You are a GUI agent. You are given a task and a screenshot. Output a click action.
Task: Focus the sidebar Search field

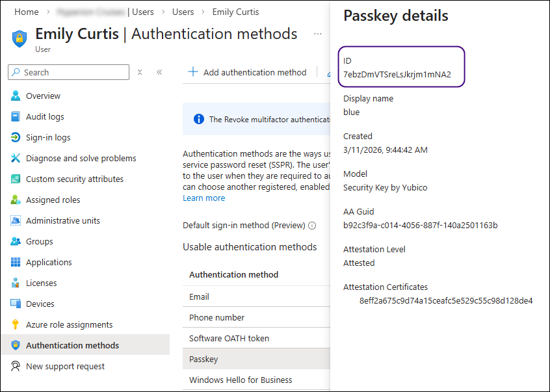73,72
